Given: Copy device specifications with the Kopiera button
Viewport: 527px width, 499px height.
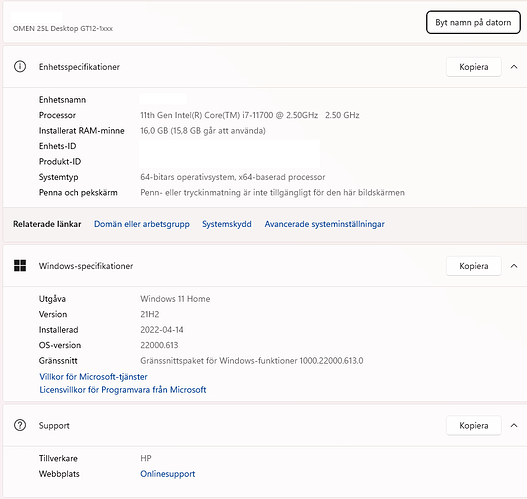Looking at the screenshot, I should (x=474, y=67).
